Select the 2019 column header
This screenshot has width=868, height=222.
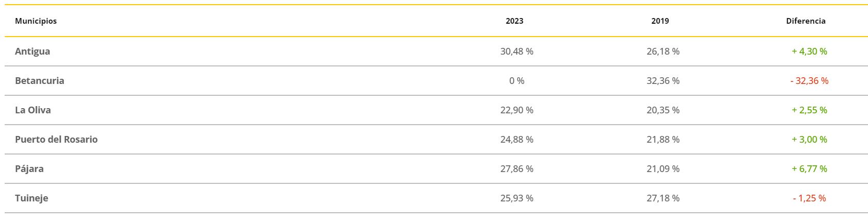660,21
